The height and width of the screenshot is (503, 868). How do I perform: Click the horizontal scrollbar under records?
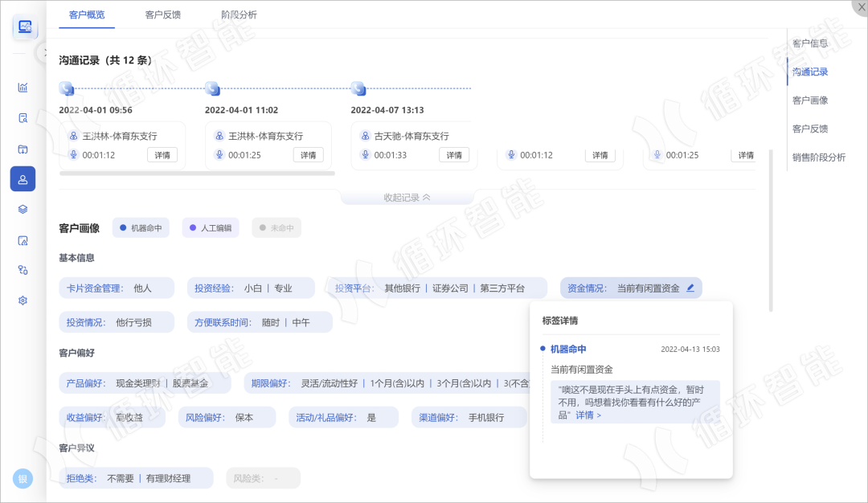pyautogui.click(x=197, y=174)
